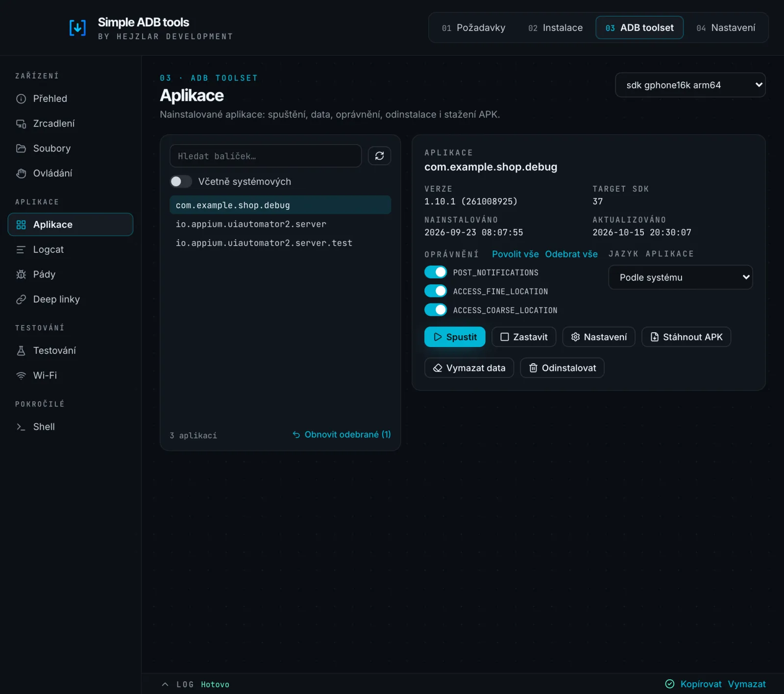The width and height of the screenshot is (784, 694).
Task: Click Povolit vše link
Action: pyautogui.click(x=515, y=254)
